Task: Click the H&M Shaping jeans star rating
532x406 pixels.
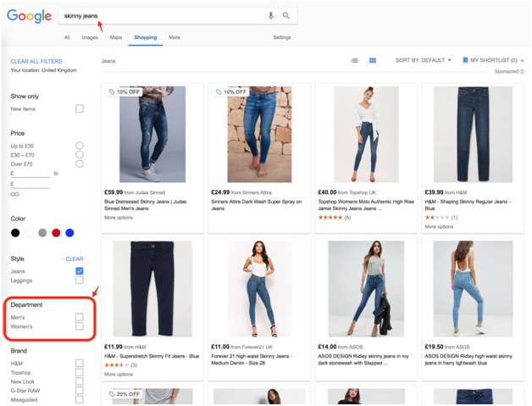Action: click(x=435, y=218)
